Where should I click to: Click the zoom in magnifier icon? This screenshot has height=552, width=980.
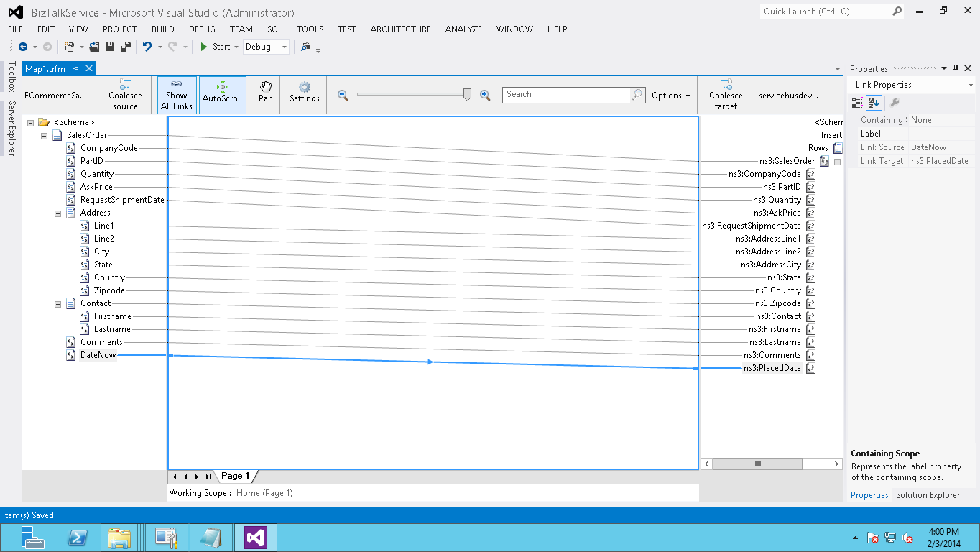point(485,95)
